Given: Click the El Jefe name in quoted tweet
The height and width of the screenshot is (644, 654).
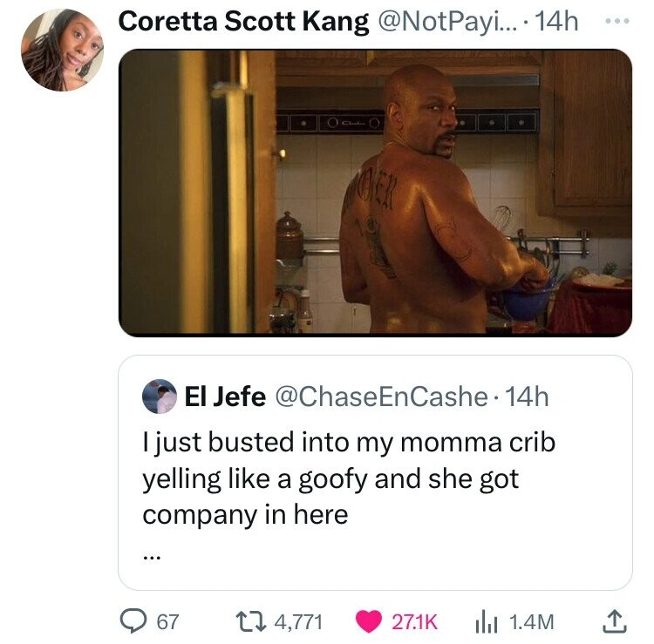Looking at the screenshot, I should [225, 397].
